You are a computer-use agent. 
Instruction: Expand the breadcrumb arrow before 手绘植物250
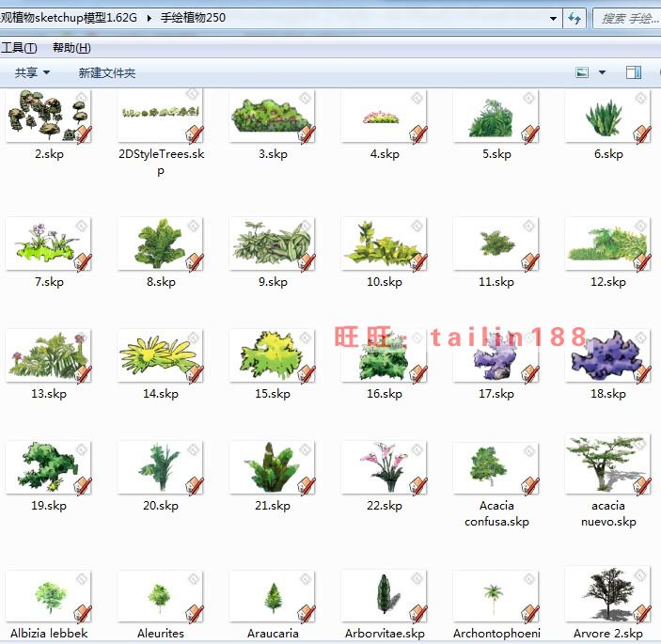pyautogui.click(x=150, y=18)
